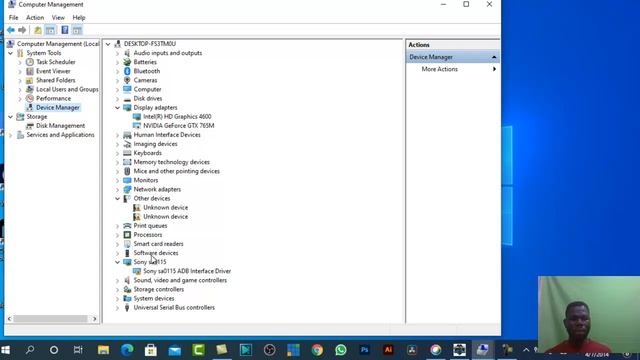The height and width of the screenshot is (360, 640).
Task: Click the Windows Start button
Action: tap(6, 350)
